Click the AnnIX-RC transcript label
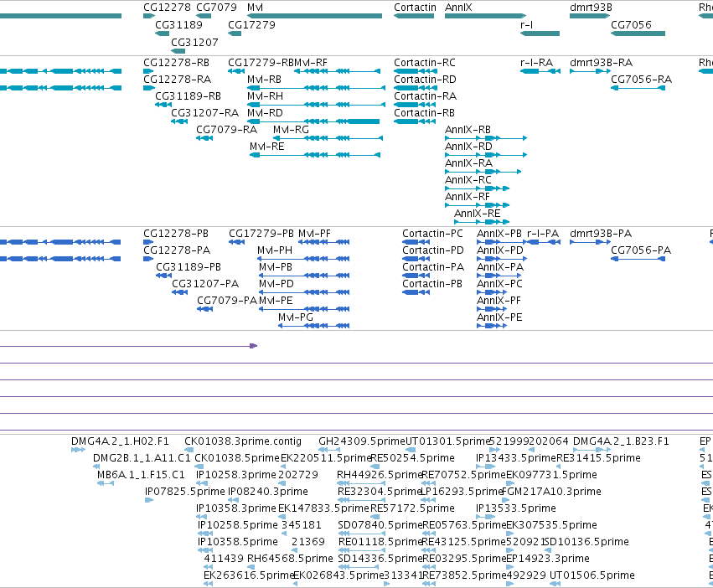Screen dimensions: 713x588 point(468,179)
